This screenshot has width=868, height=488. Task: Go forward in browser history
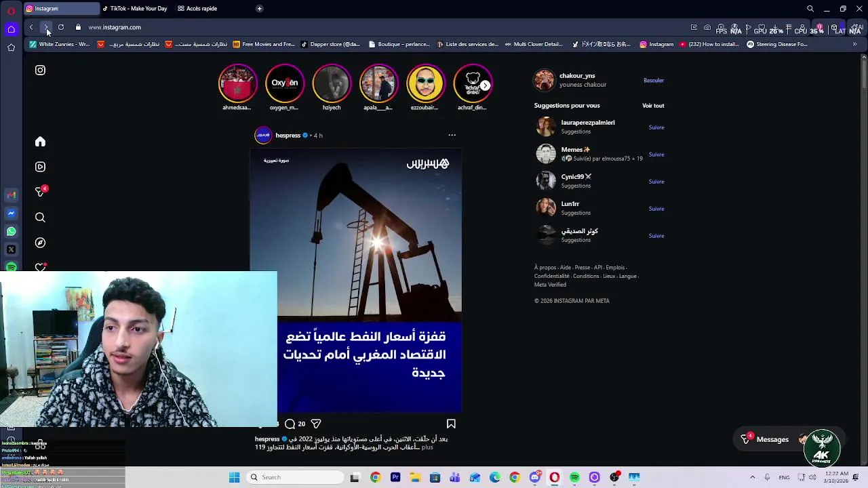click(x=46, y=27)
